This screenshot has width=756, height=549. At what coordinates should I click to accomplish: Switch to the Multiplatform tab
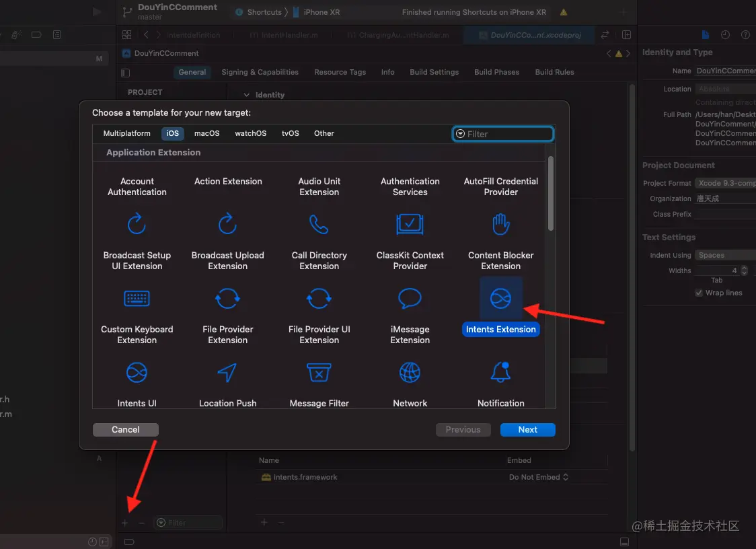pos(127,133)
